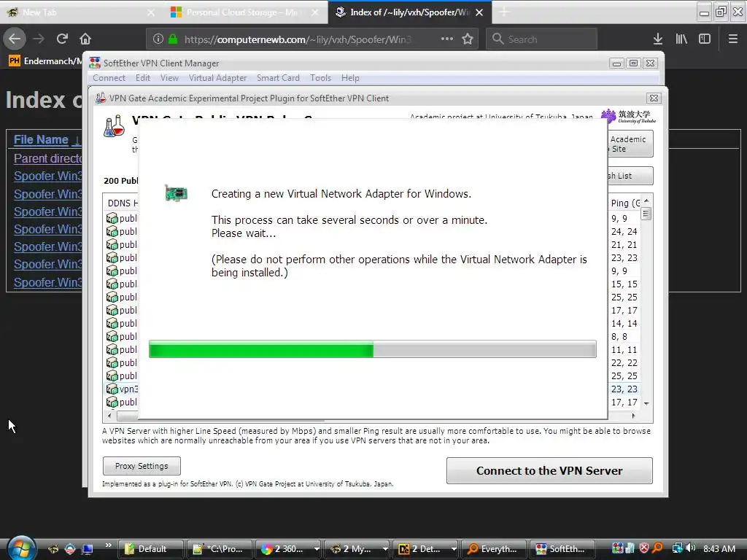Open the SoftEther taskbar item
The height and width of the screenshot is (560, 747).
coord(562,548)
